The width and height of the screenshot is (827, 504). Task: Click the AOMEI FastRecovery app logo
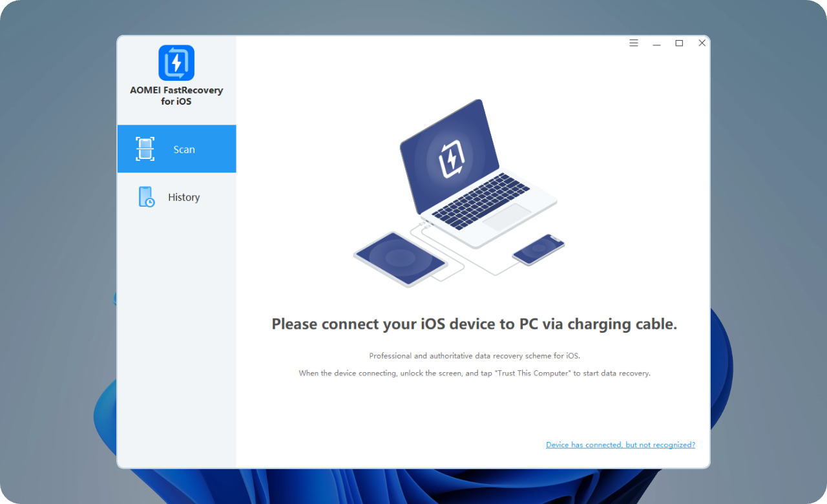point(176,63)
